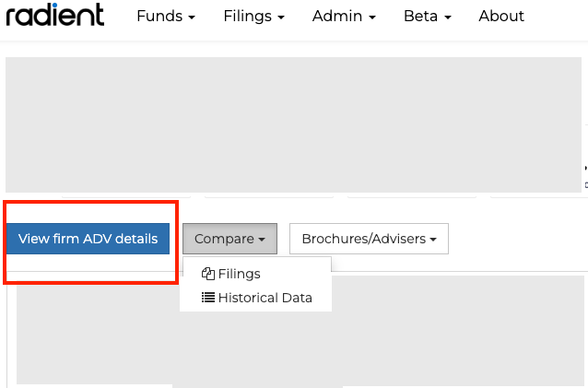This screenshot has width=588, height=388.
Task: Go to the About page
Action: click(501, 17)
